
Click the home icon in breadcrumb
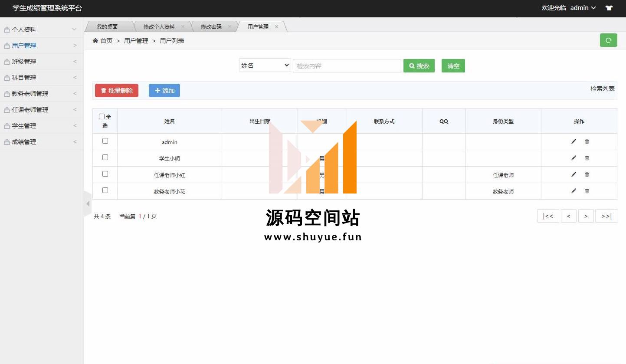click(95, 41)
